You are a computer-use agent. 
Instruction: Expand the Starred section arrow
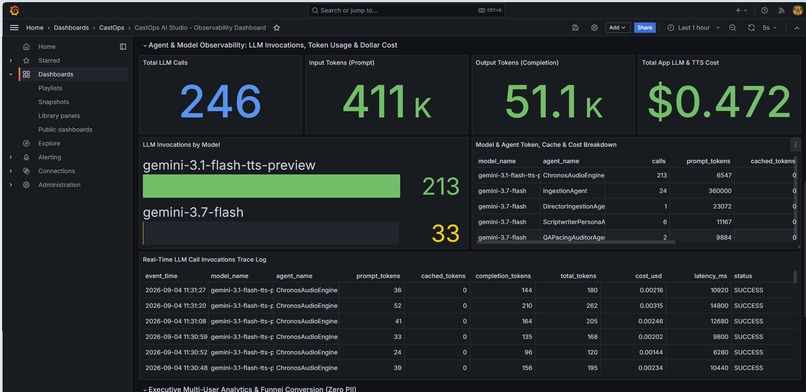coord(11,61)
